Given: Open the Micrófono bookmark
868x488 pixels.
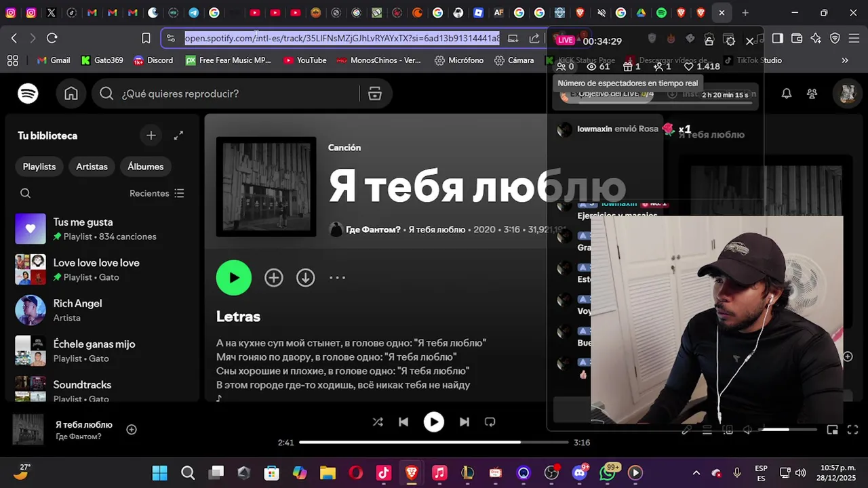Looking at the screenshot, I should click(x=459, y=60).
